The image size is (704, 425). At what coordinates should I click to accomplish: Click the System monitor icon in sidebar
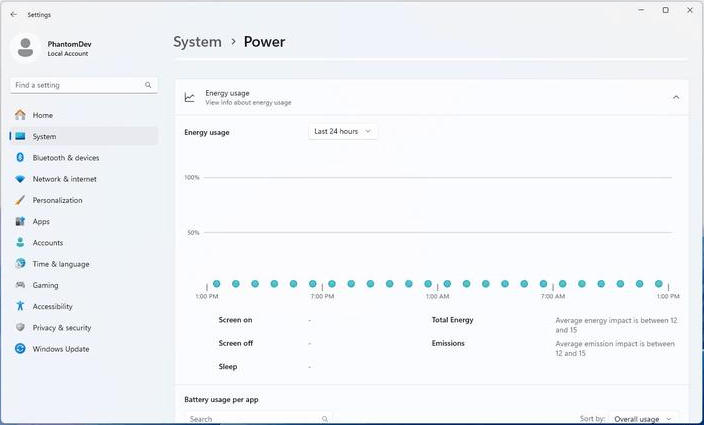(x=20, y=136)
